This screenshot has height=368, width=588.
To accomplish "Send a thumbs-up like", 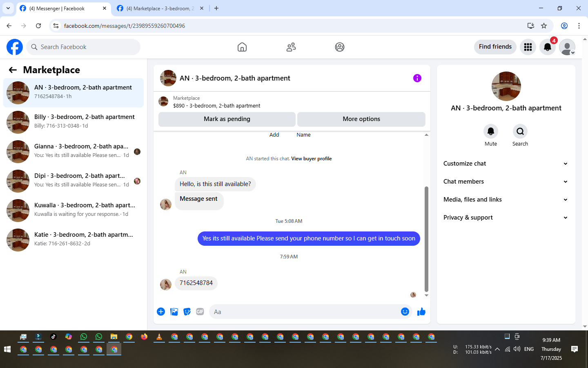I will tap(421, 312).
